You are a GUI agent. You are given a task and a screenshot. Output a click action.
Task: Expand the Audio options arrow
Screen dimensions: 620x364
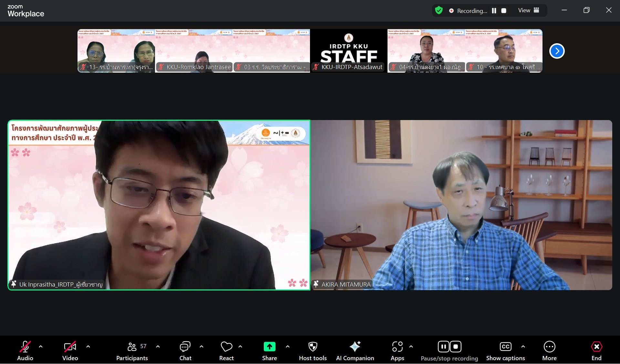[x=41, y=347]
